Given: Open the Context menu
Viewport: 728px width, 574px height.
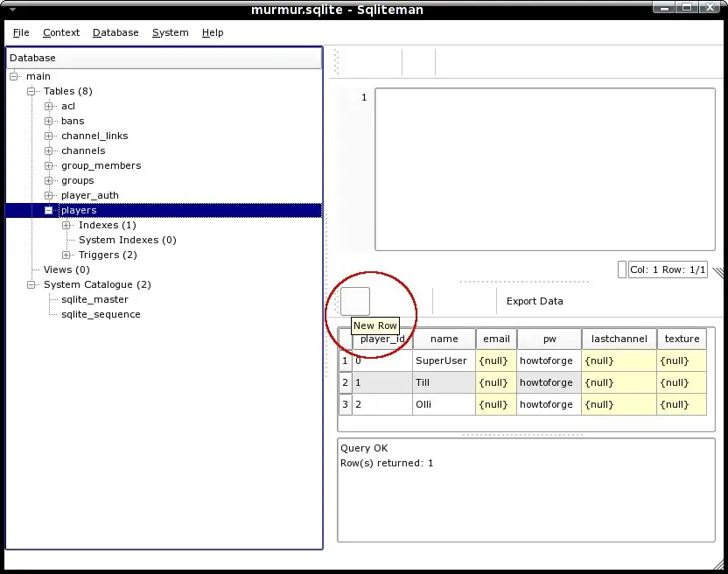Looking at the screenshot, I should tap(61, 32).
